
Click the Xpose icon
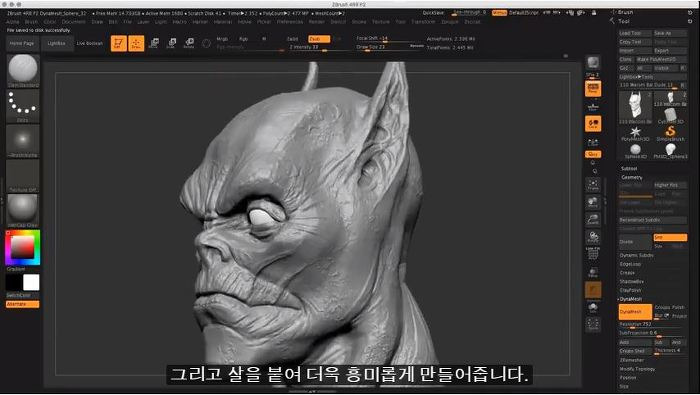pos(593,324)
